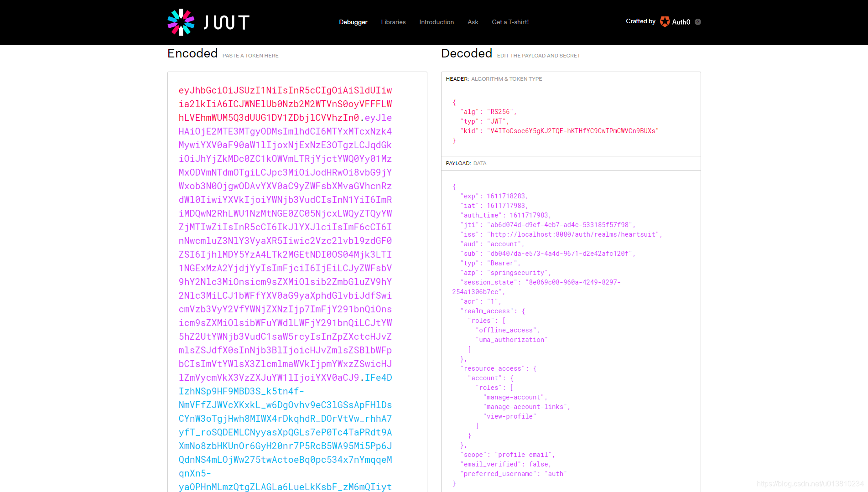Click the encoded line starting HAiOjE2MTE3MTgy
The width and height of the screenshot is (868, 492).
click(x=286, y=131)
